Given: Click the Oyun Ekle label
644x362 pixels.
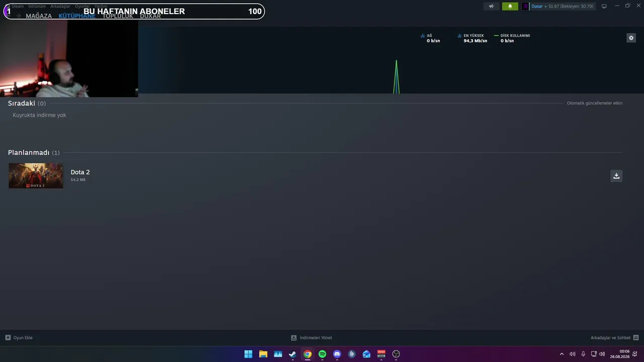Looking at the screenshot, I should tap(23, 338).
